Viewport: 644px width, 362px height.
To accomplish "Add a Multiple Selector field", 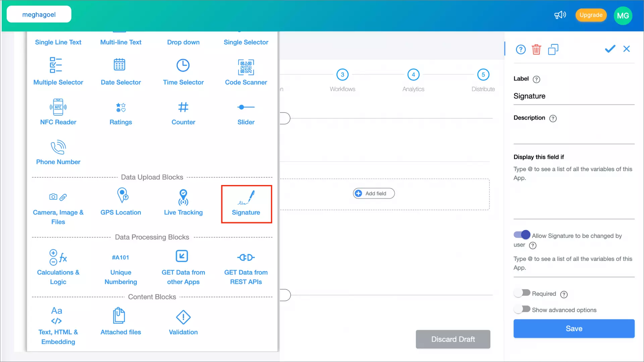I will [x=58, y=71].
